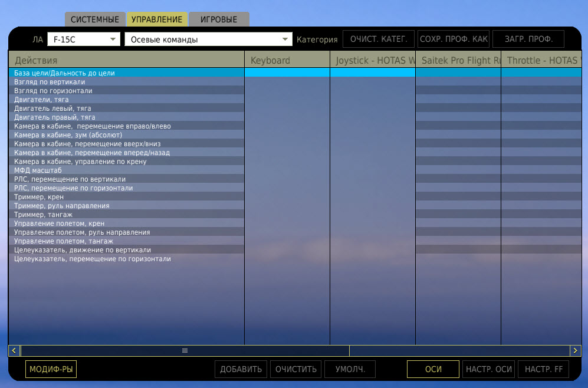588x388 pixels.
Task: Click Joystick cell for Управление полетом, крен
Action: (373, 223)
